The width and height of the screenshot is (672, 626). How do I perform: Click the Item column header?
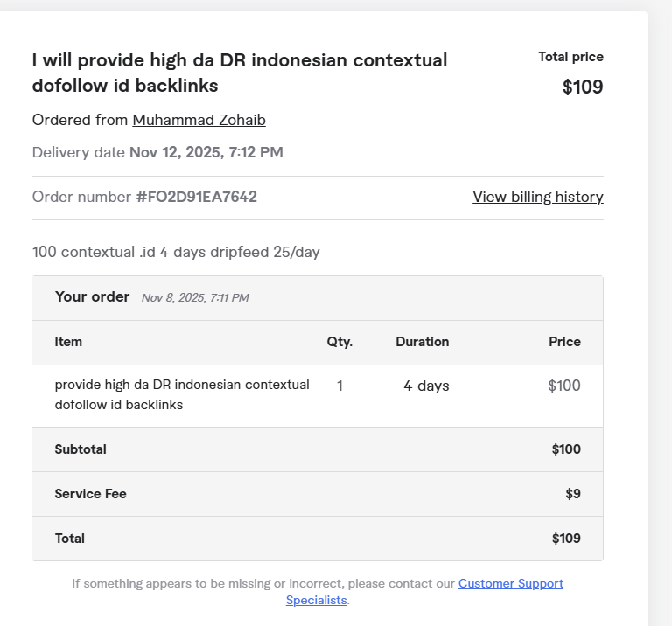pyautogui.click(x=68, y=343)
